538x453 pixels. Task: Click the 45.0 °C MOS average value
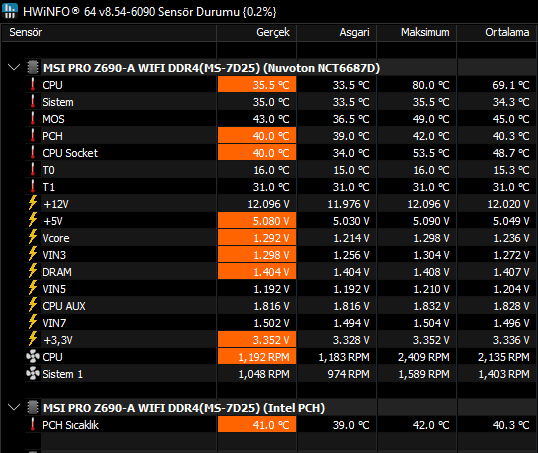[511, 119]
